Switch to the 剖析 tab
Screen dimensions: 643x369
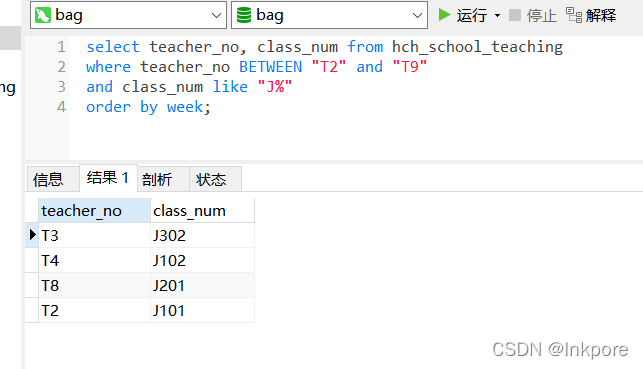click(x=163, y=179)
